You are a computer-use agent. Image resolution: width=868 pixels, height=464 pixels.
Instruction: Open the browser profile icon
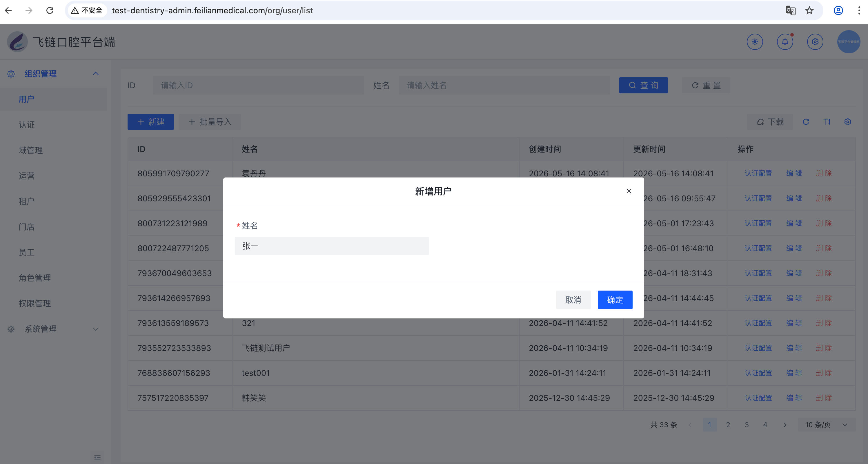[x=838, y=10]
